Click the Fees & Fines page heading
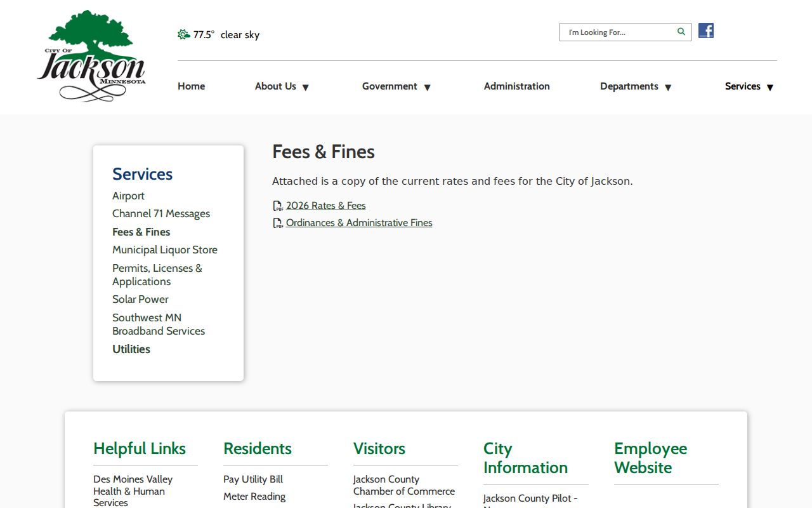This screenshot has height=508, width=812. (x=324, y=152)
